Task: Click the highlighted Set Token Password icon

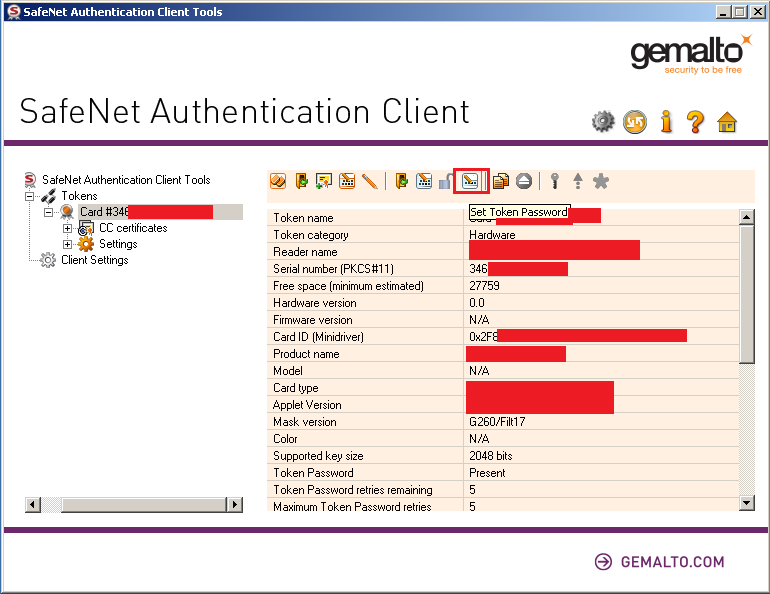Action: coord(471,181)
